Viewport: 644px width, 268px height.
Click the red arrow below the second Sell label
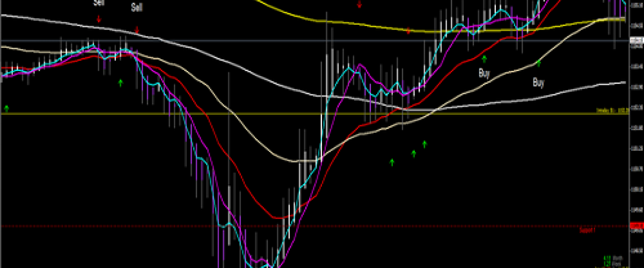[x=137, y=30]
